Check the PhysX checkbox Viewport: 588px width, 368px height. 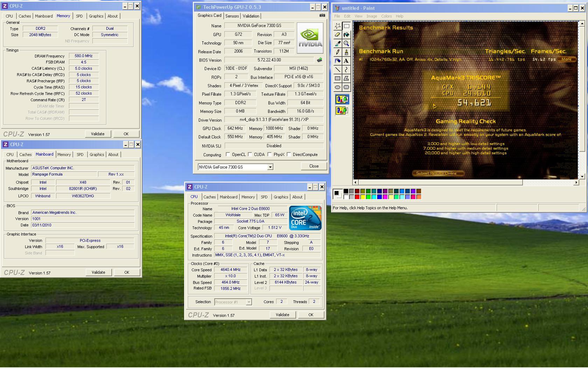(269, 154)
